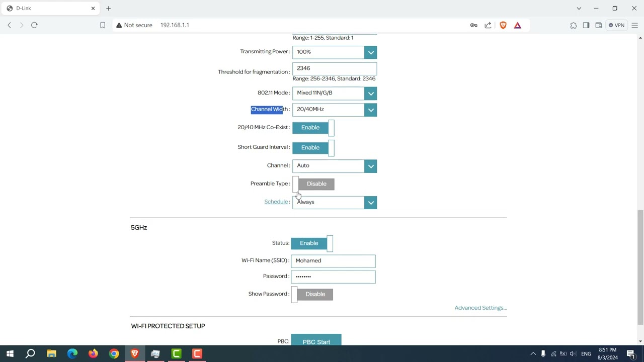644x362 pixels.
Task: Click the PBC Start button
Action: coord(316,341)
